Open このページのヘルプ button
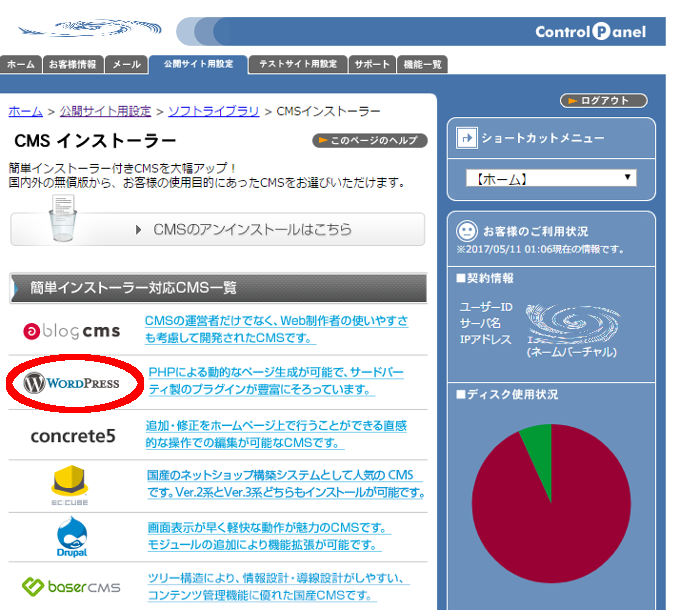 [370, 140]
